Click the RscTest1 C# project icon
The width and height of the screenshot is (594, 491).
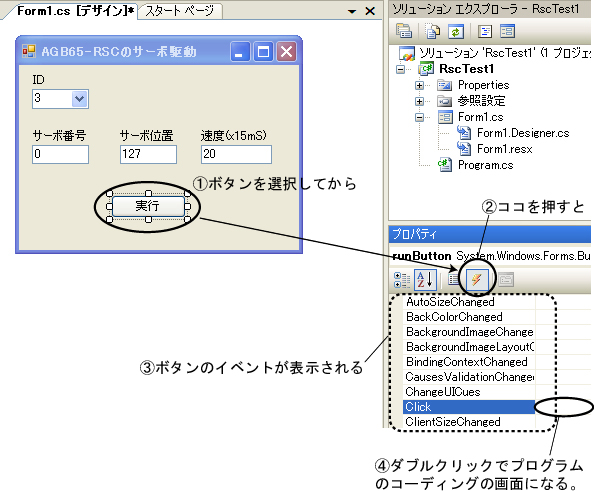pyautogui.click(x=426, y=69)
